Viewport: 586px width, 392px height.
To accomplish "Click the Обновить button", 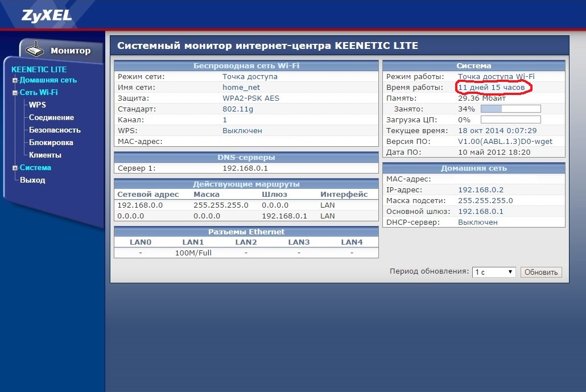I will [x=541, y=272].
